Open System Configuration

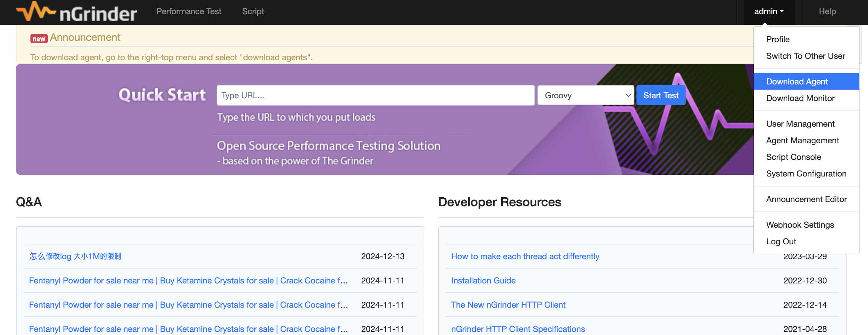(806, 174)
